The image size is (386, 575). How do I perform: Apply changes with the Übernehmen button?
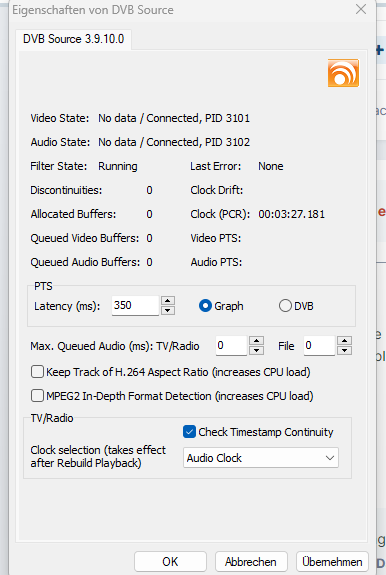click(332, 562)
